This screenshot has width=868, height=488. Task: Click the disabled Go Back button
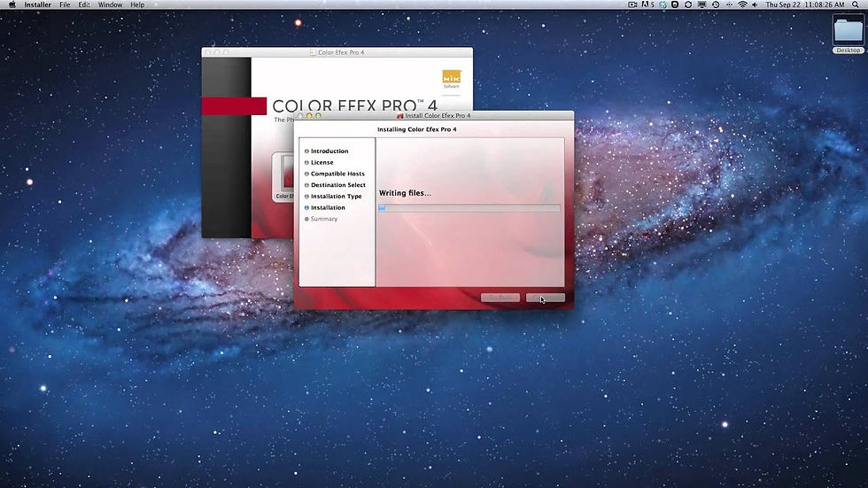click(x=500, y=298)
